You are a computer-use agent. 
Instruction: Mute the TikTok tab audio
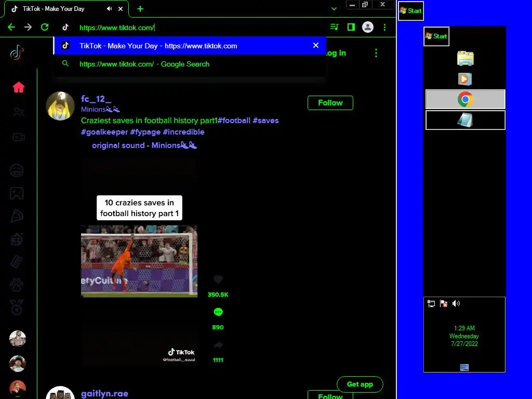(x=109, y=9)
